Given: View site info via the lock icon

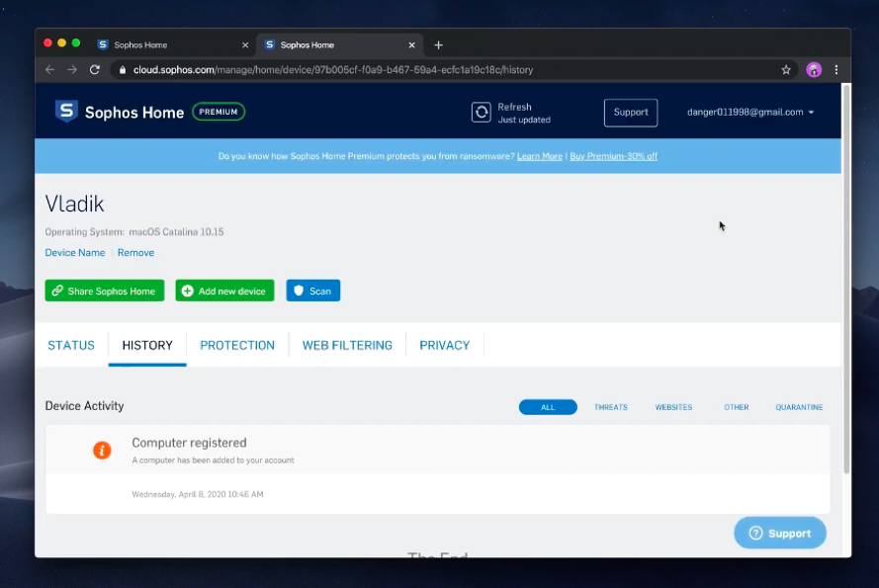Looking at the screenshot, I should [123, 69].
